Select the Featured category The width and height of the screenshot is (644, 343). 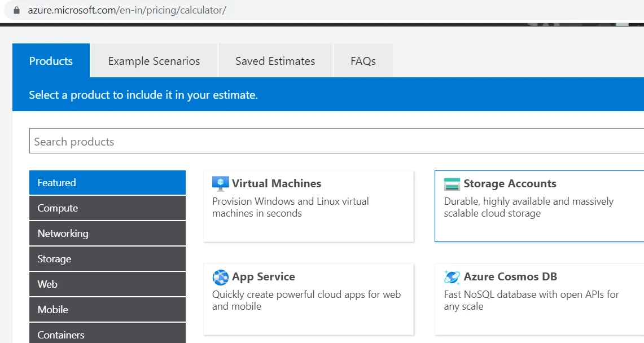pos(107,182)
